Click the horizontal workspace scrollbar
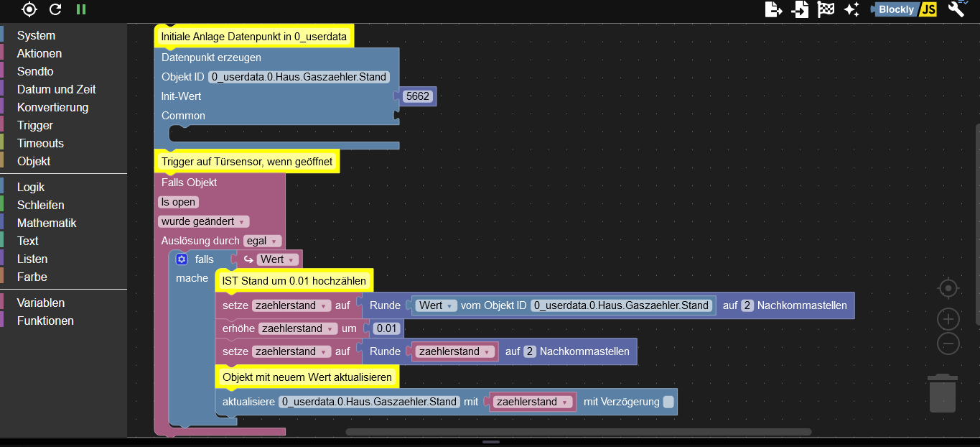Image resolution: width=980 pixels, height=447 pixels. coord(579,432)
